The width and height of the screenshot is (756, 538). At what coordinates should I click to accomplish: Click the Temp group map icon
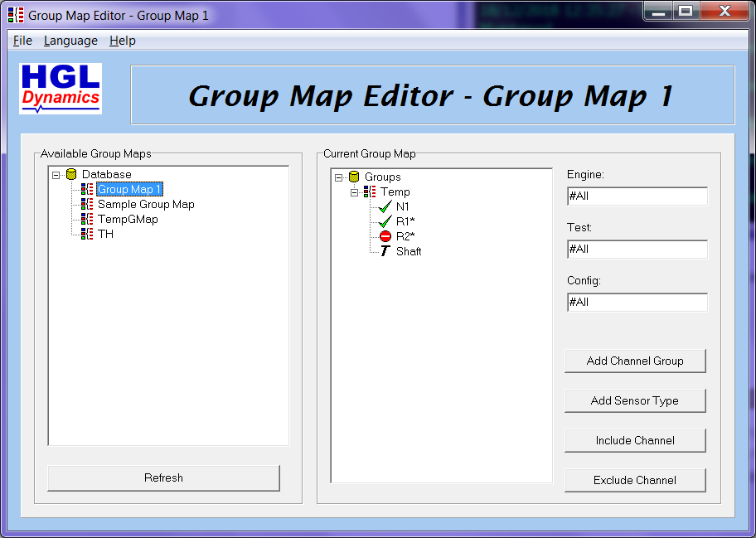tap(370, 191)
